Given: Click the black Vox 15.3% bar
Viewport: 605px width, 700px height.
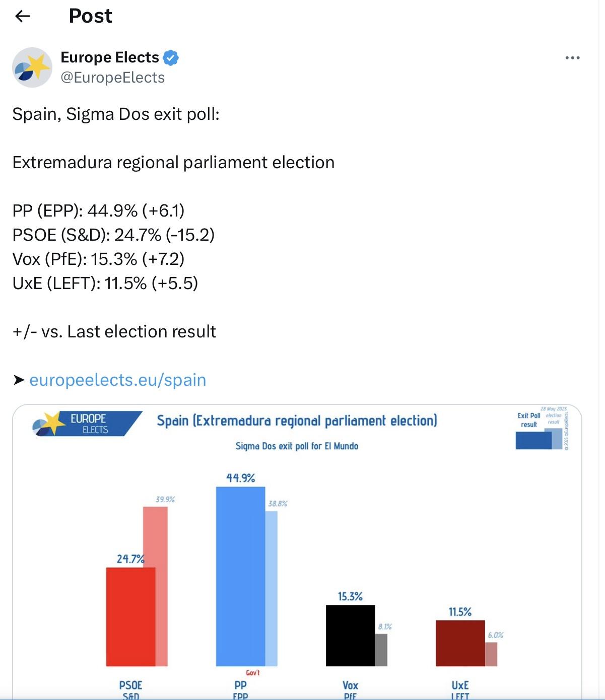Looking at the screenshot, I should click(x=350, y=636).
